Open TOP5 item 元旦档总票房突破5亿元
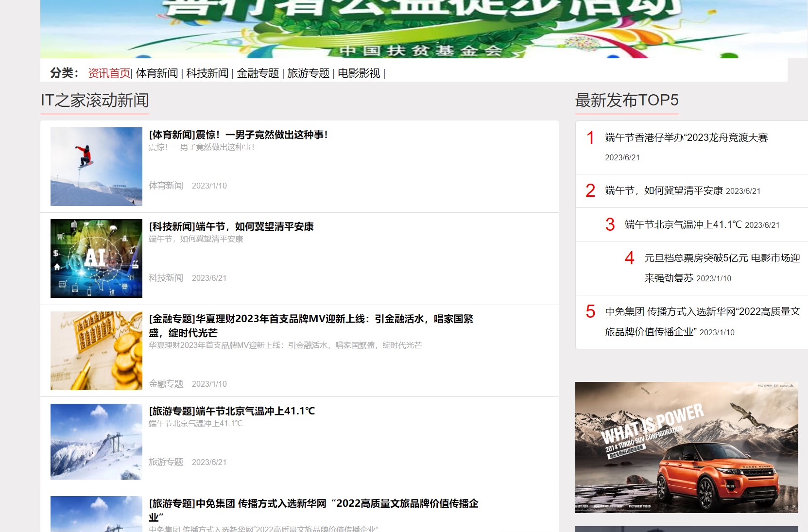The image size is (808, 532). coord(722,268)
